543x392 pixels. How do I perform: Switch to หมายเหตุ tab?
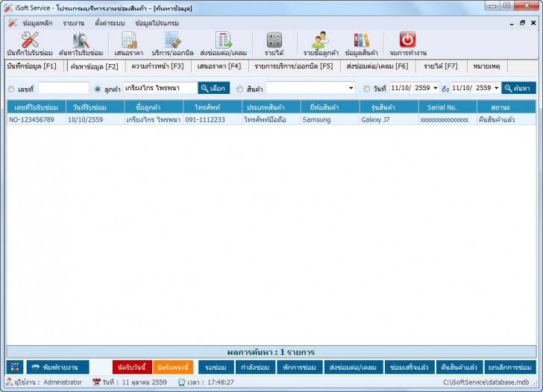[x=486, y=66]
